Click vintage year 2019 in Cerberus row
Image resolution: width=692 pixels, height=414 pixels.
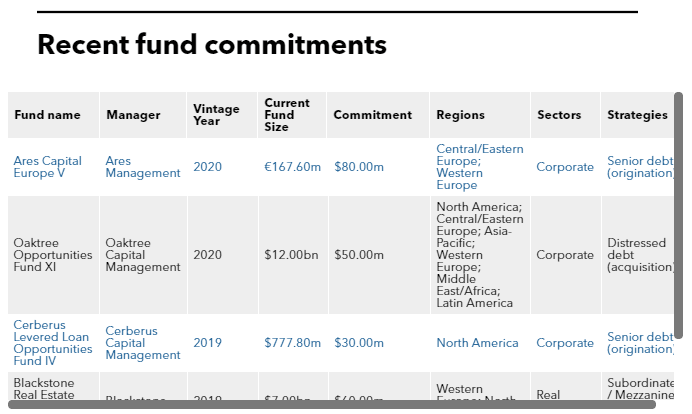pos(207,343)
